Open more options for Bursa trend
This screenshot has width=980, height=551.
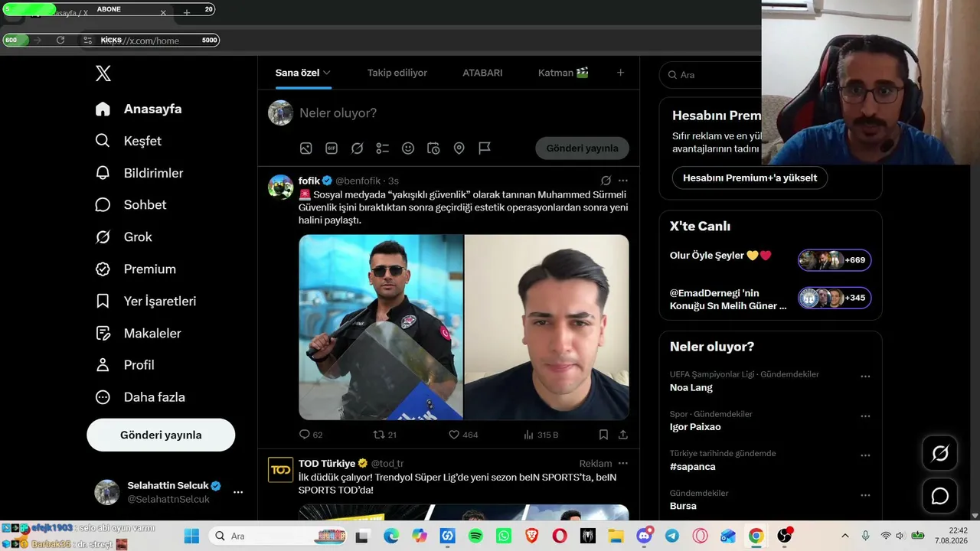pyautogui.click(x=865, y=495)
